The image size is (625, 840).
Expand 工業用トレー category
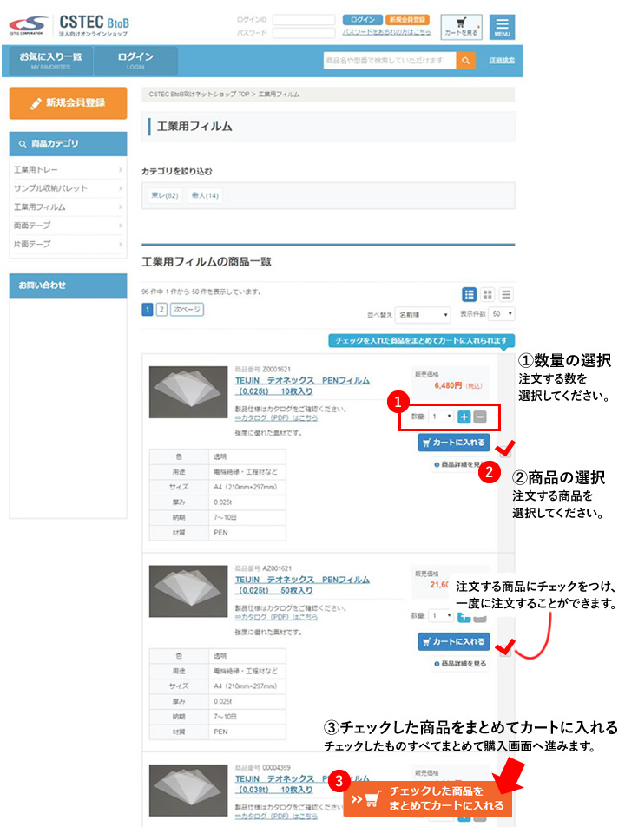68,170
